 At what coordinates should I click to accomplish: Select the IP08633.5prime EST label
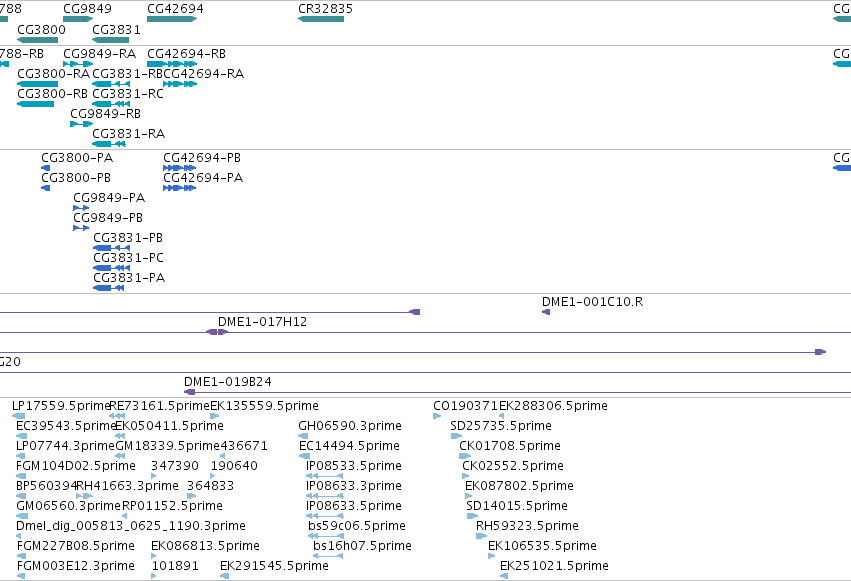click(354, 507)
